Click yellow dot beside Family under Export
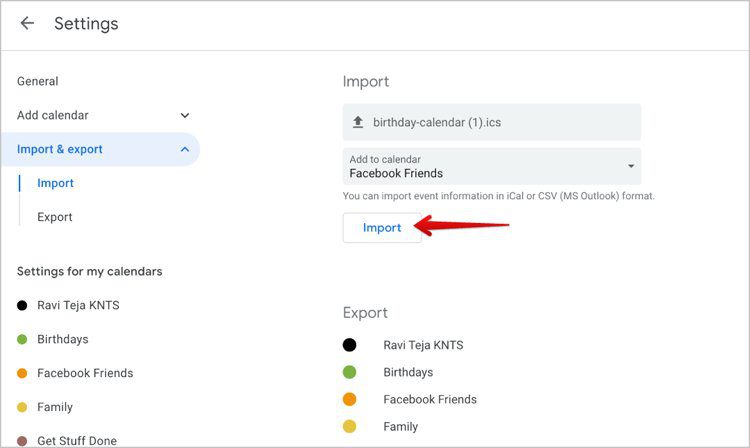The width and height of the screenshot is (750, 448). coord(350,426)
